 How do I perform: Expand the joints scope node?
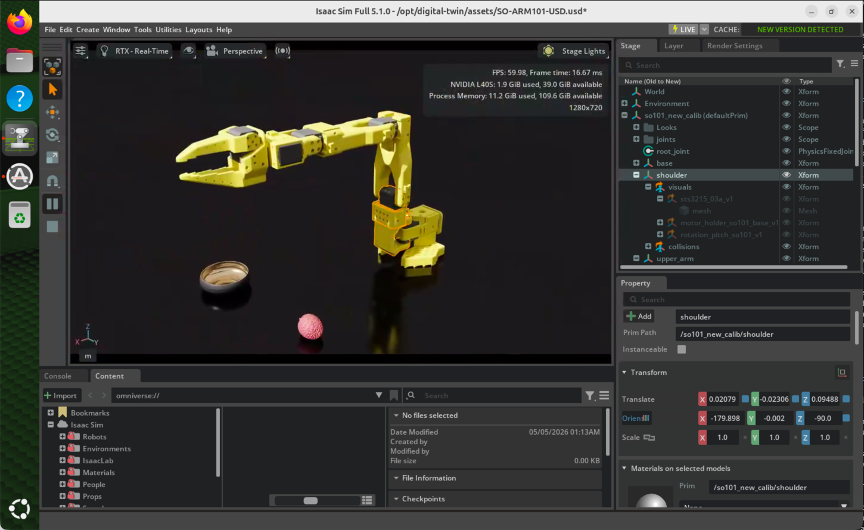(636, 139)
